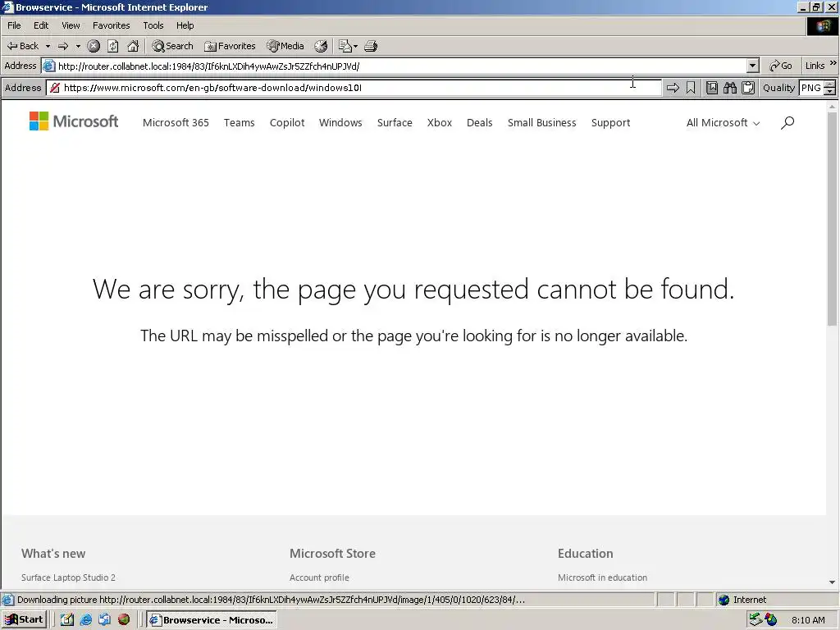Open the Account profile footer link
Image resolution: width=840 pixels, height=630 pixels.
[x=319, y=577]
